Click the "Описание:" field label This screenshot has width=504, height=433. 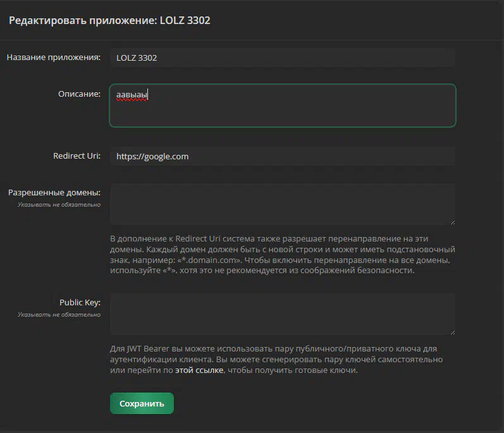click(x=79, y=94)
